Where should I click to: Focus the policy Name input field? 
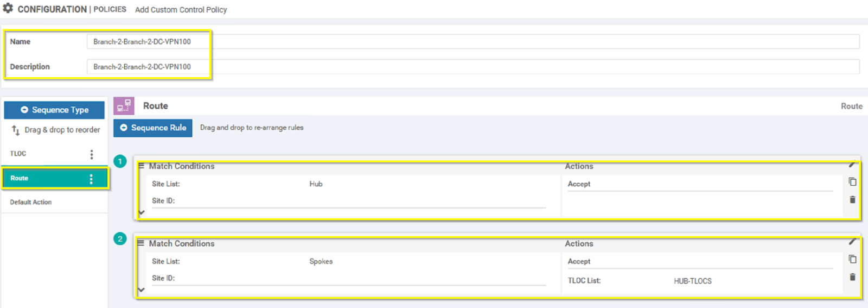473,42
